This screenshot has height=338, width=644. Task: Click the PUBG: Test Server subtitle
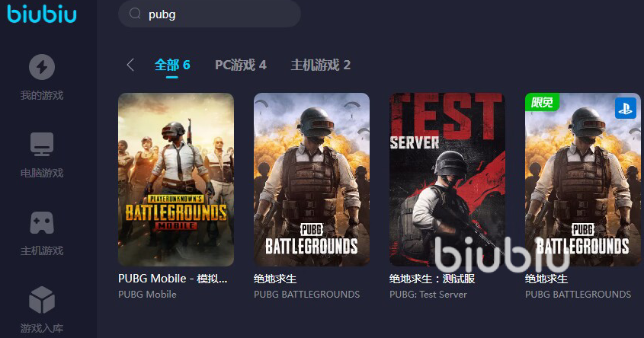[x=428, y=294]
